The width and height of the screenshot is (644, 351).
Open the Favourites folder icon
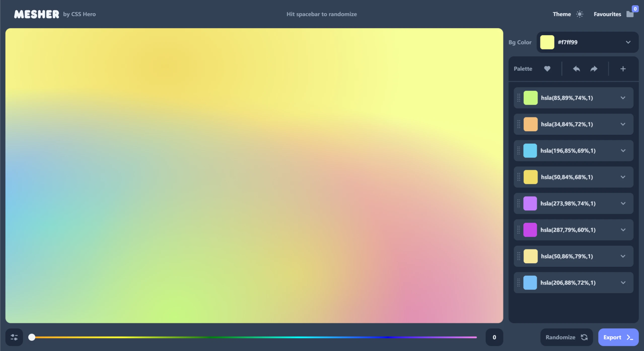click(630, 14)
